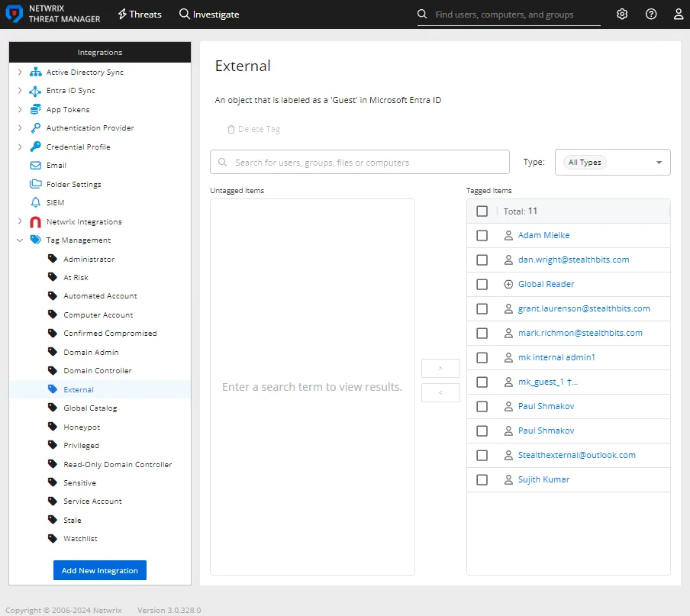
Task: Open the mk_guest_1 user link
Action: point(548,382)
